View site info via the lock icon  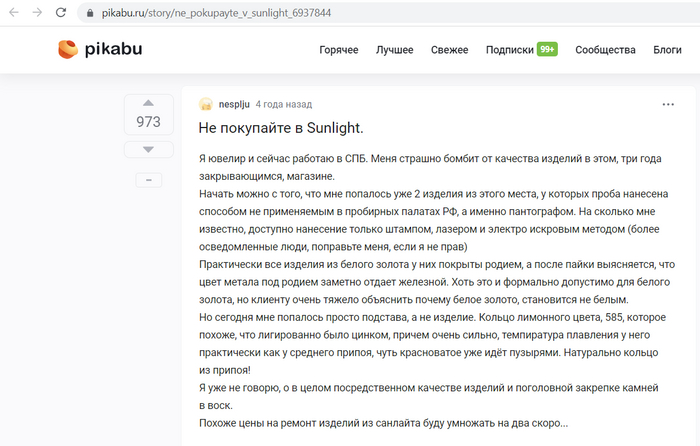point(90,13)
